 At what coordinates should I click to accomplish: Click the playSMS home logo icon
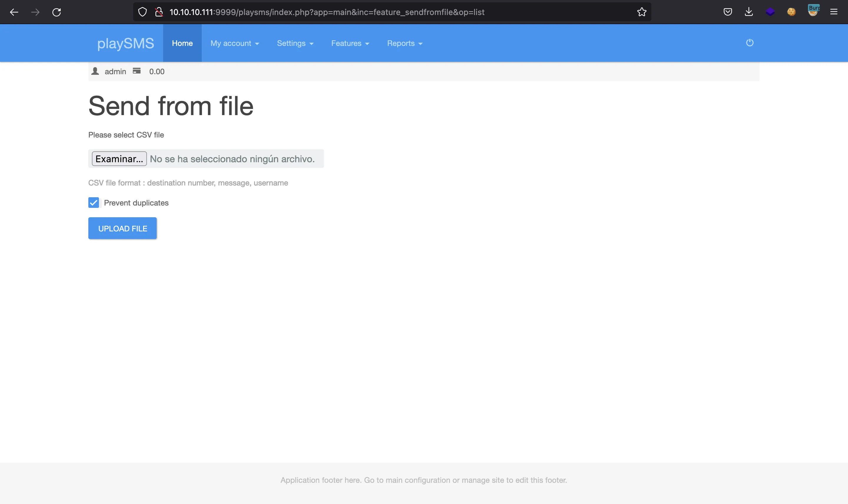125,43
